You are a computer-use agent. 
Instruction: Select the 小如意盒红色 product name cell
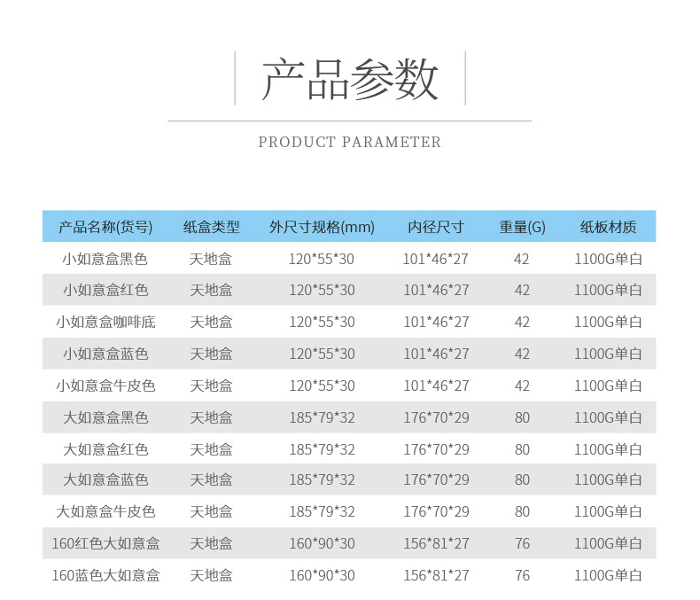(x=105, y=290)
